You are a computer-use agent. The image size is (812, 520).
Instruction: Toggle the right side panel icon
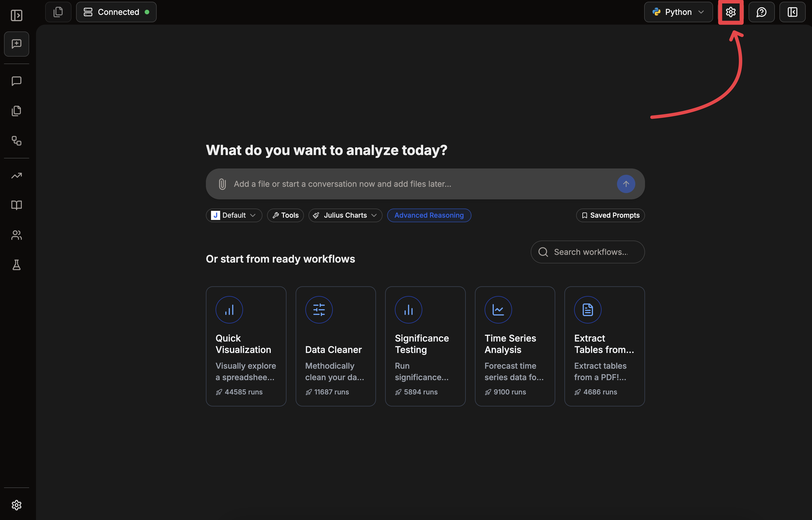click(792, 12)
